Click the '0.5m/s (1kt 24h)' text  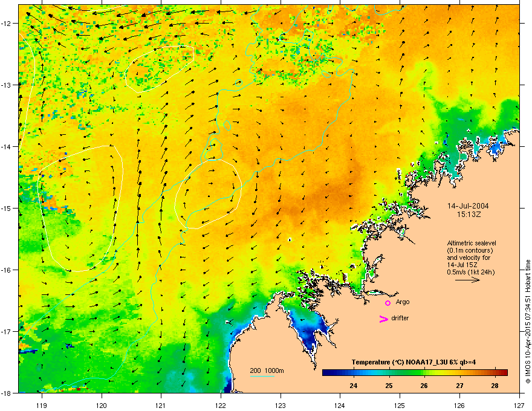pyautogui.click(x=470, y=272)
